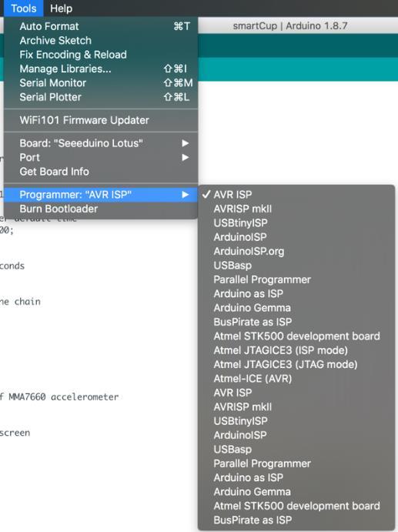Viewport: 398px width, 532px height.
Task: Select AVRISP mkII below Atmel-ICE section
Action: [296, 407]
